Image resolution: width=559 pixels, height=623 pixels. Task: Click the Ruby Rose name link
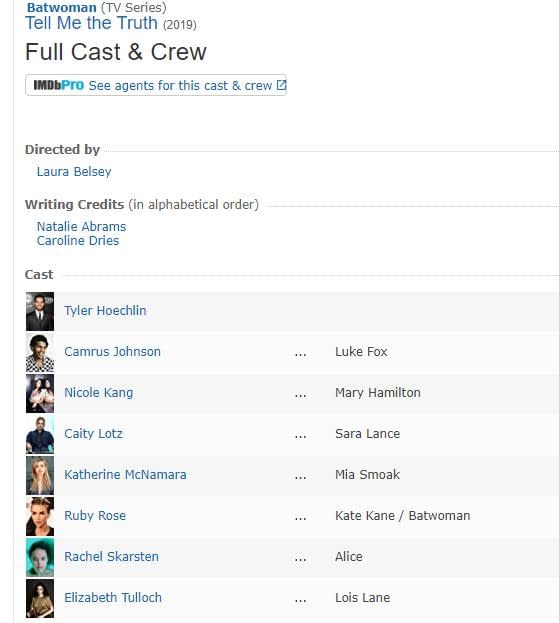pyautogui.click(x=95, y=516)
